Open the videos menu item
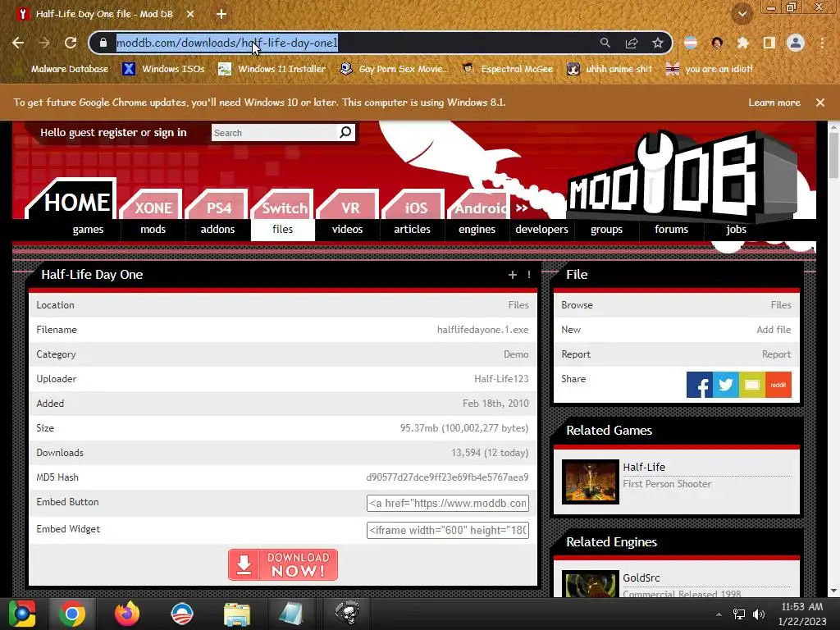 click(347, 230)
